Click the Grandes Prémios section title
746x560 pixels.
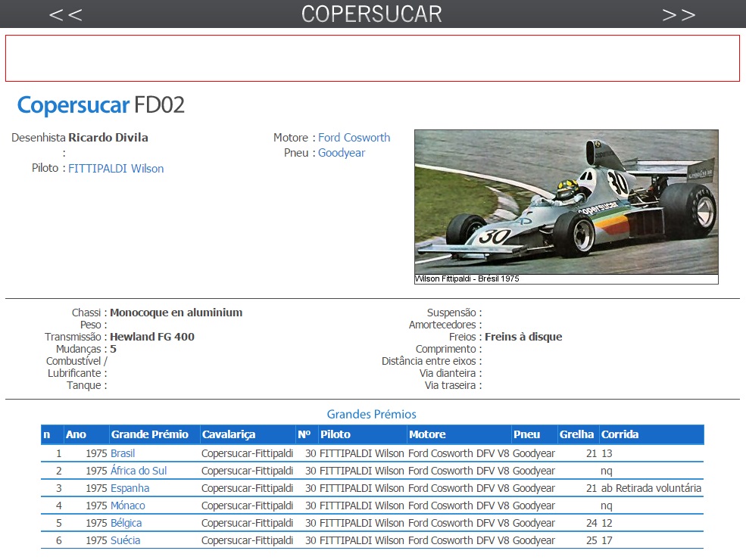(372, 414)
